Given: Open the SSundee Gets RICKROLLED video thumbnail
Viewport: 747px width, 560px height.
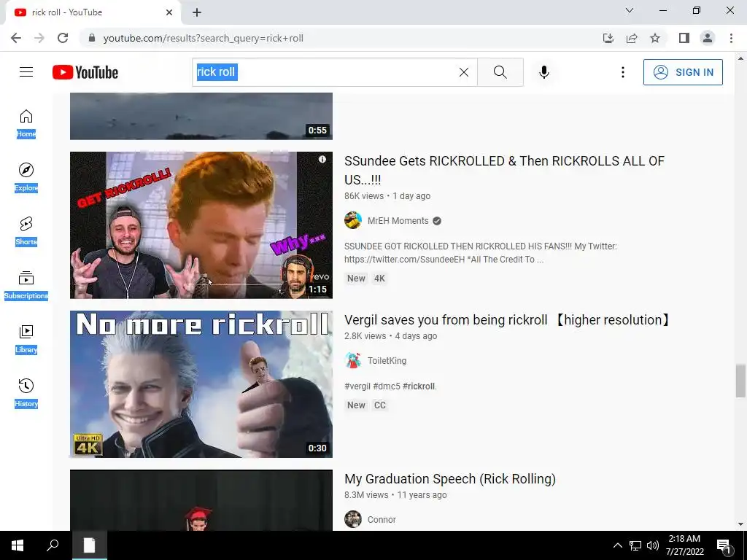Looking at the screenshot, I should click(x=201, y=225).
